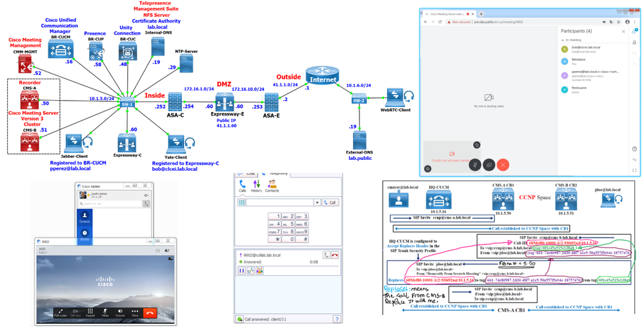Bookmark page with star icon
This screenshot has width=644, height=327.
click(x=619, y=22)
